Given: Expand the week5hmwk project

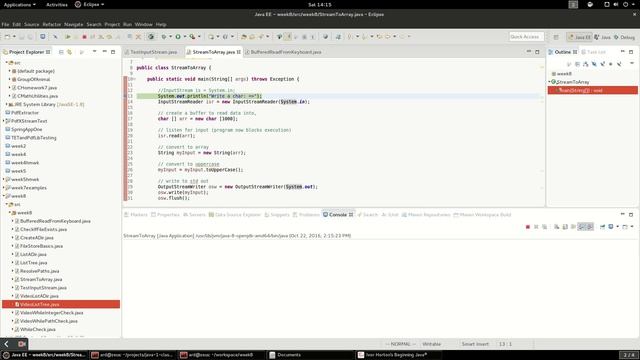Looking at the screenshot, I should (4, 180).
